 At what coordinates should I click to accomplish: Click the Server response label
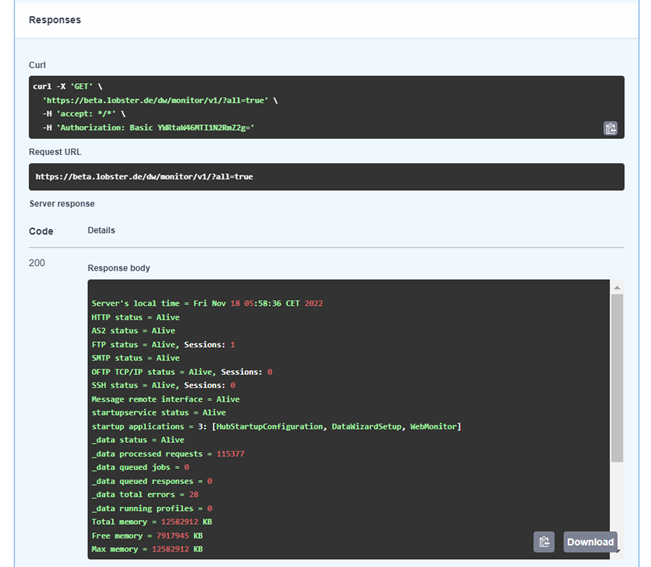[x=62, y=203]
